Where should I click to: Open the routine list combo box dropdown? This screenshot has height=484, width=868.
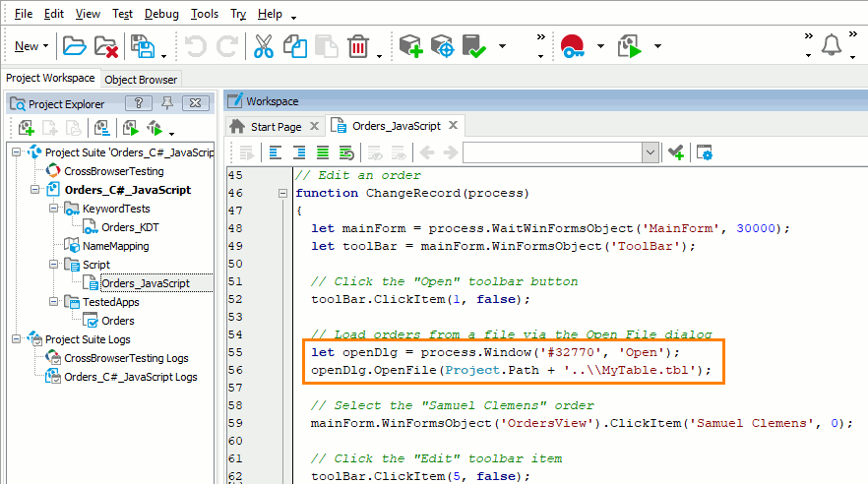point(651,152)
